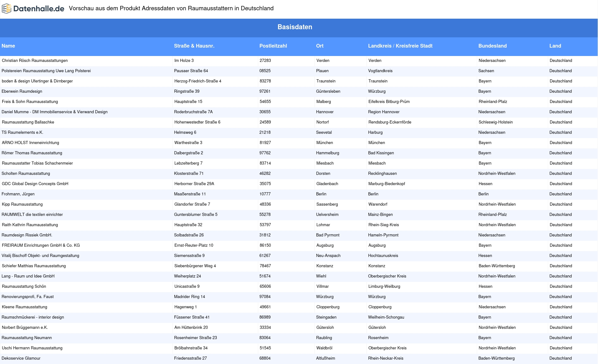Click Kipp Raumausstattung name
Screen dimensions: 598x364
(22, 204)
